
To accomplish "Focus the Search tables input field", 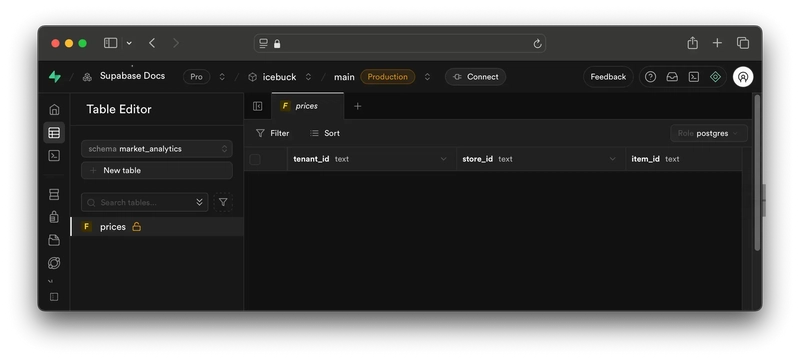I will coord(144,202).
